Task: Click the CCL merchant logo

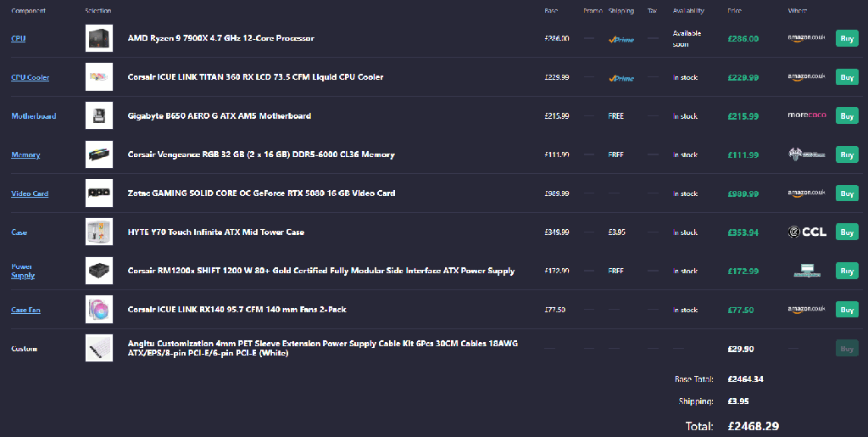Action: click(x=807, y=232)
